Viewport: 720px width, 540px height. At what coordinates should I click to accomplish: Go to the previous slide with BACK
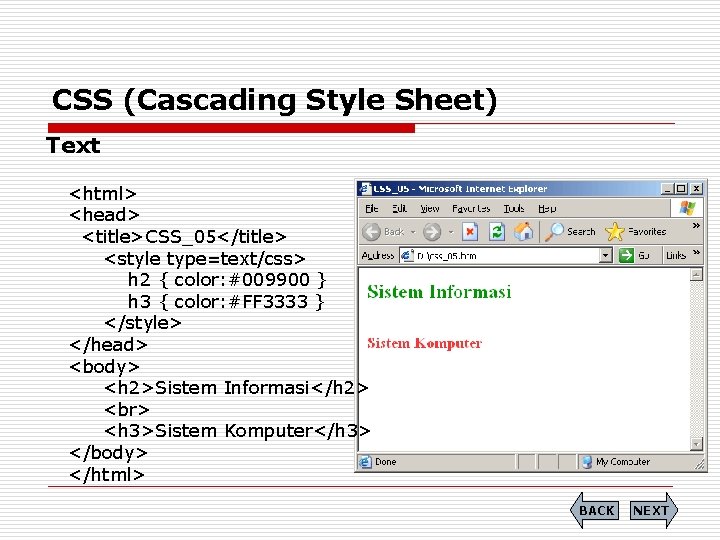coord(595,510)
